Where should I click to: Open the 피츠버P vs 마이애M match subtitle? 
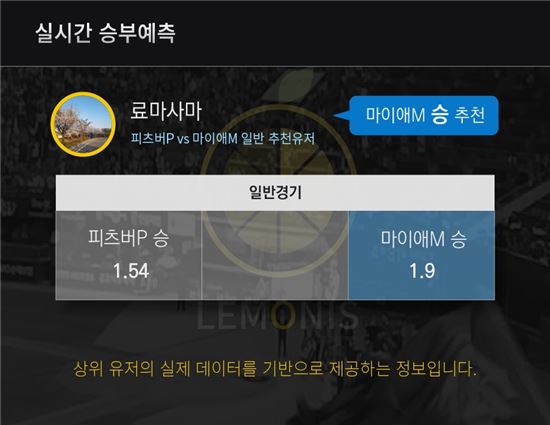223,139
